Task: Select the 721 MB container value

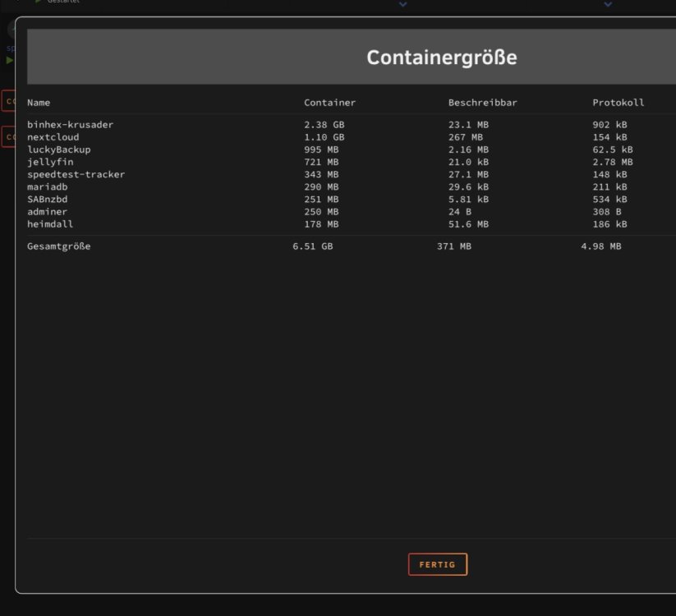Action: click(x=321, y=162)
